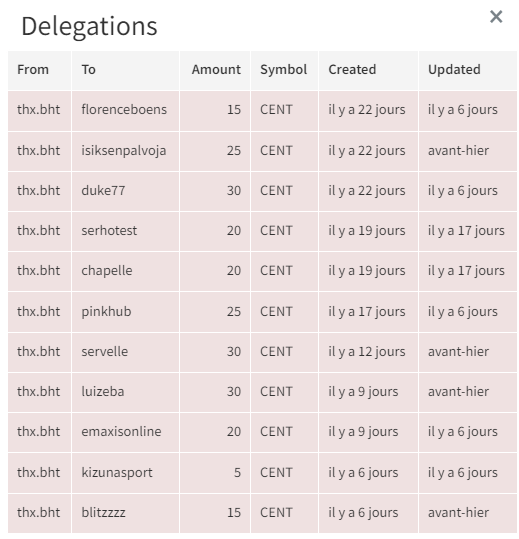Image resolution: width=519 pixels, height=539 pixels.
Task: Click the kizunasport recipient cell
Action: click(x=125, y=473)
